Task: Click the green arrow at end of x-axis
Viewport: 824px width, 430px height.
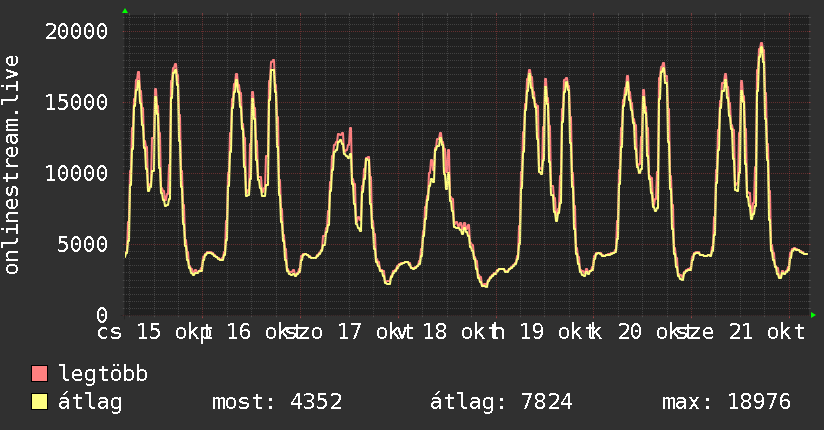Action: point(813,315)
